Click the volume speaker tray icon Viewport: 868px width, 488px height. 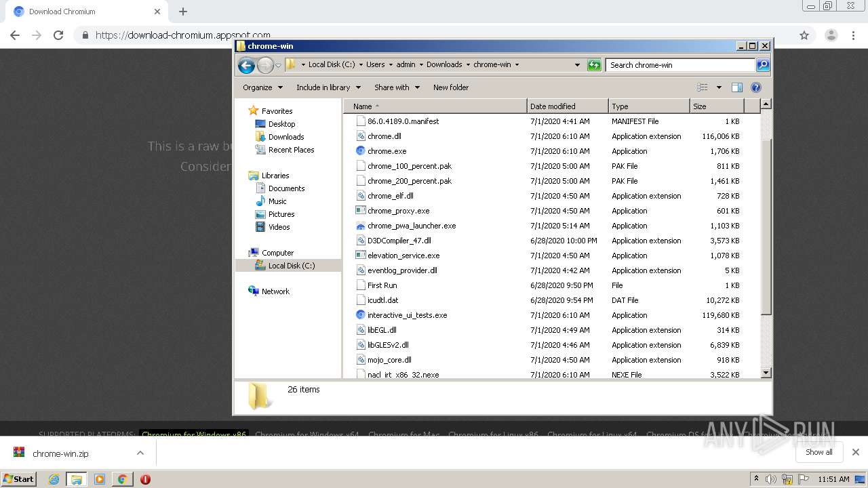pyautogui.click(x=771, y=479)
